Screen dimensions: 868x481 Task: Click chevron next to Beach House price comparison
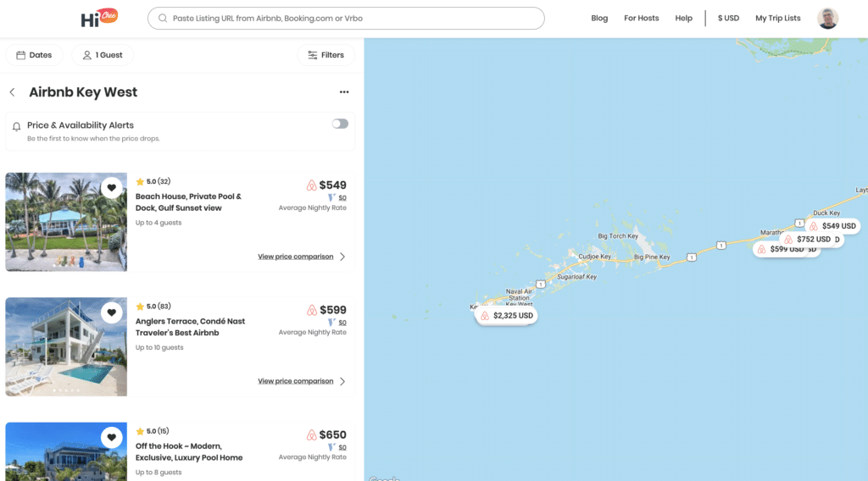pyautogui.click(x=342, y=257)
